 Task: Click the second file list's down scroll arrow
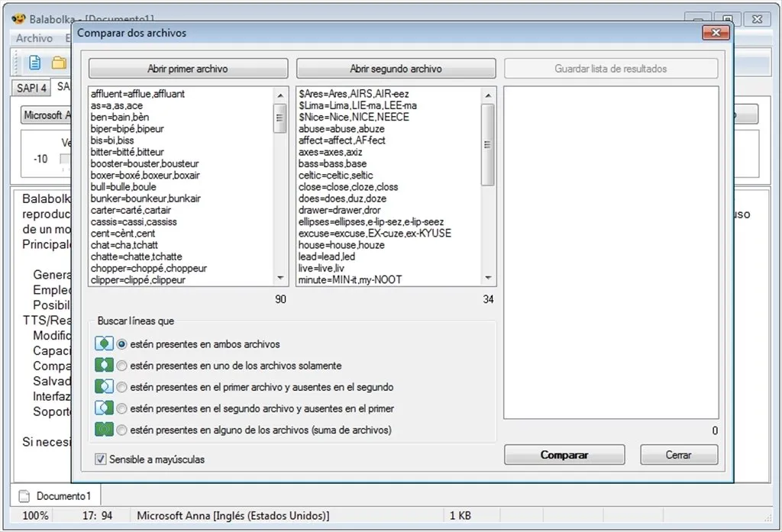(488, 279)
